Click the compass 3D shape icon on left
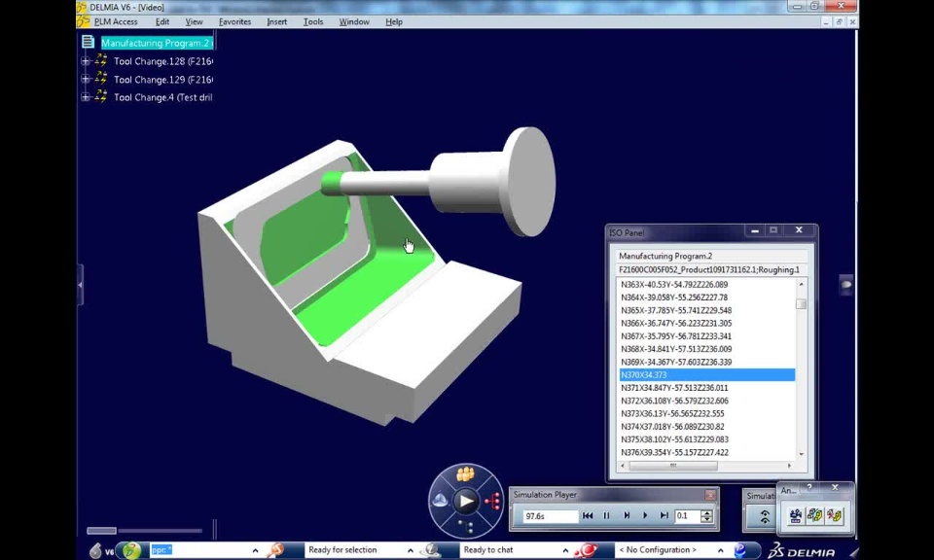Screen dimensions: 934x560 pos(440,501)
